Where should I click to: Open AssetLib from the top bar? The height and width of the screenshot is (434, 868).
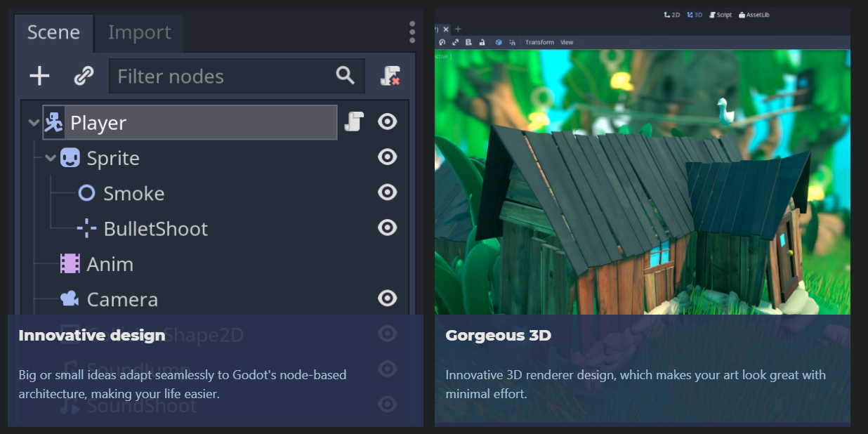[753, 14]
